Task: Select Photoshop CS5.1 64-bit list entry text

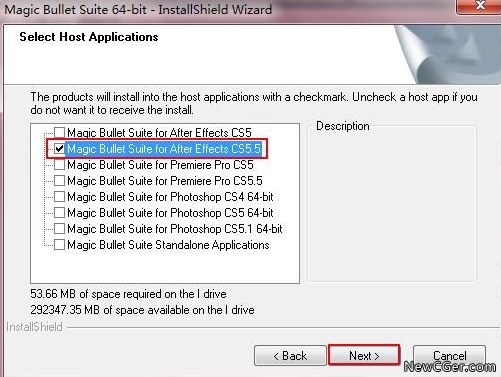Action: click(x=175, y=229)
